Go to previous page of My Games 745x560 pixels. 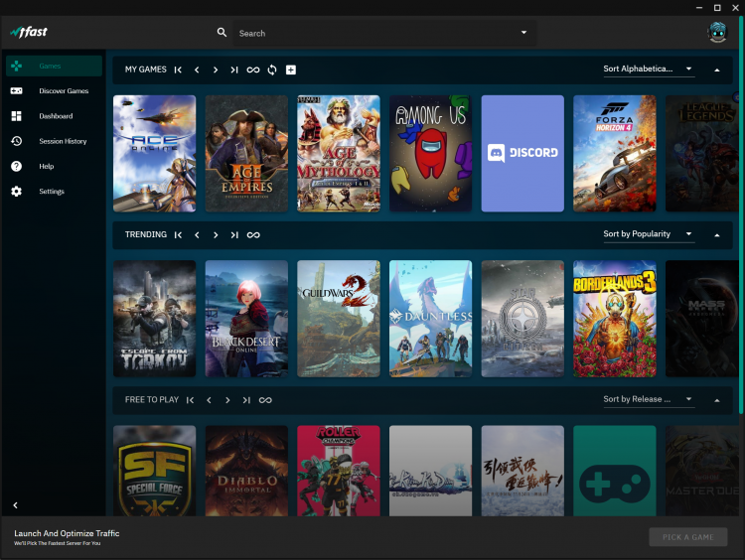tap(197, 70)
